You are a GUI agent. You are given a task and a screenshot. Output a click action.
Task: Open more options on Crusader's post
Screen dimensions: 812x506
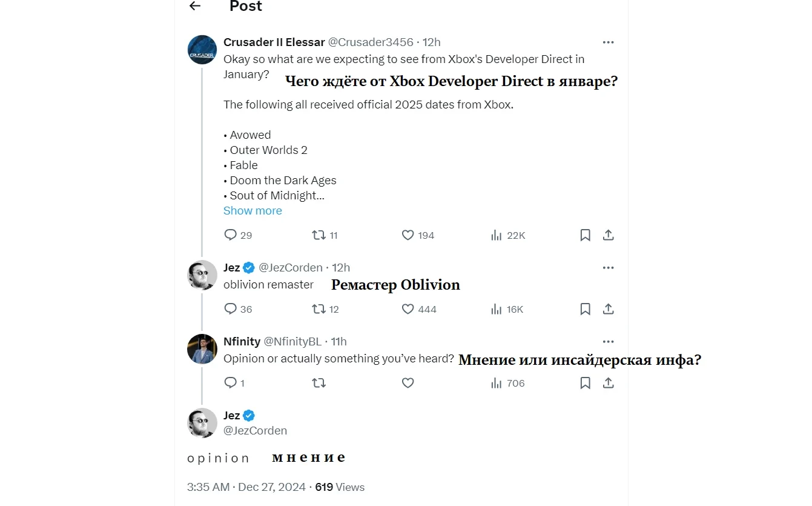point(608,42)
